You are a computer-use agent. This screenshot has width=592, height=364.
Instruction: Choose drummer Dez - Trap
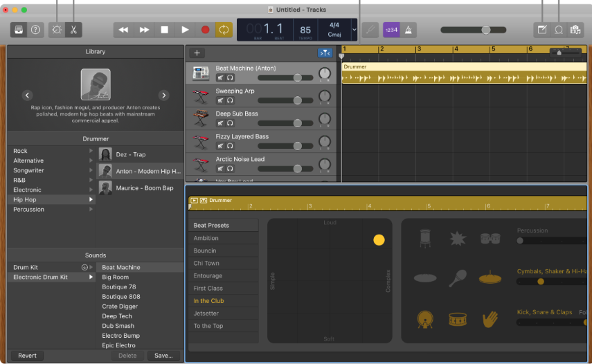pyautogui.click(x=140, y=154)
